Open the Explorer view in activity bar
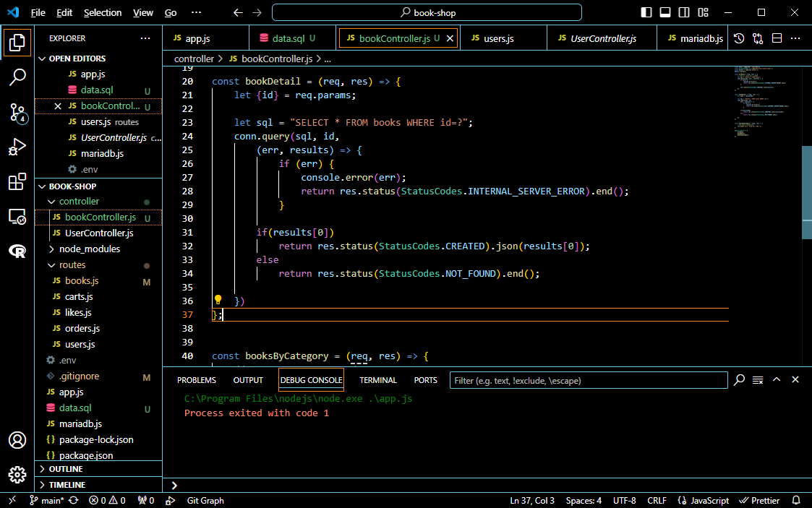Image resolution: width=812 pixels, height=508 pixels. tap(17, 43)
